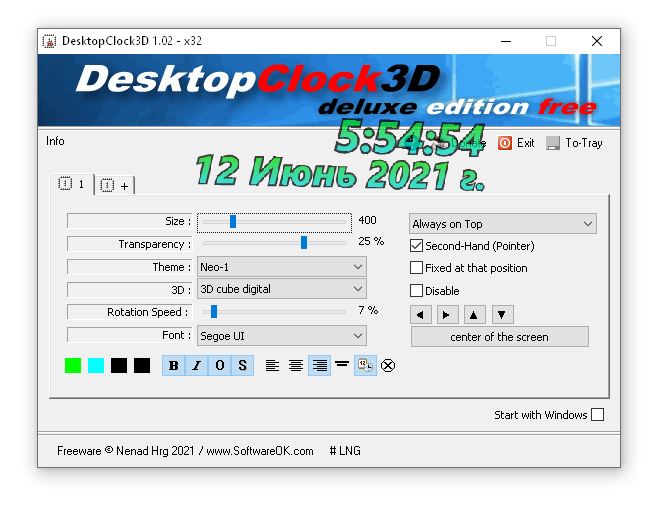Enable Second-Hand (Pointer) checkbox

[416, 246]
